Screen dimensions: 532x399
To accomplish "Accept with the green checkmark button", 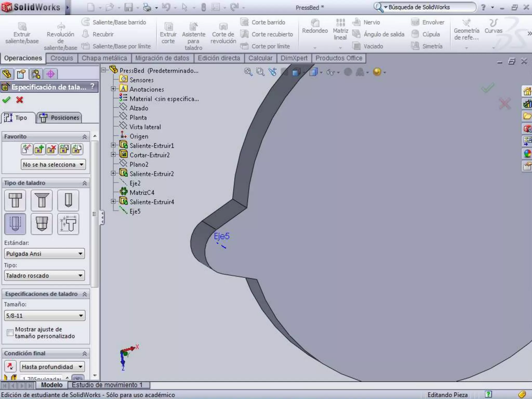I will (x=6, y=100).
